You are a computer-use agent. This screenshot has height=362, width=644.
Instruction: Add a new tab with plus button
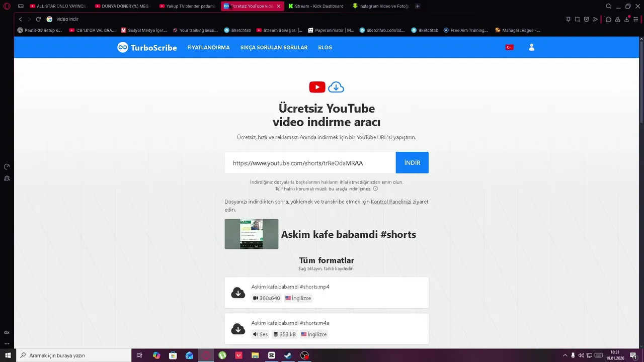[x=418, y=6]
